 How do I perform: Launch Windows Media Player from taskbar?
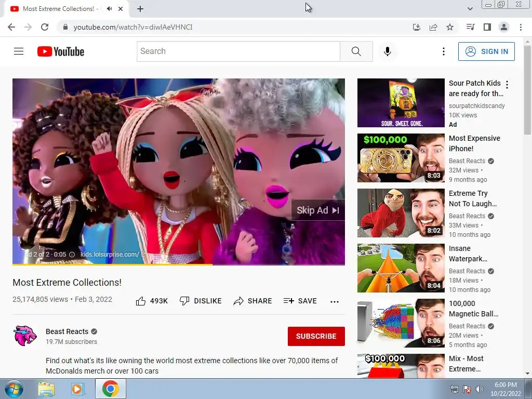pos(77,389)
